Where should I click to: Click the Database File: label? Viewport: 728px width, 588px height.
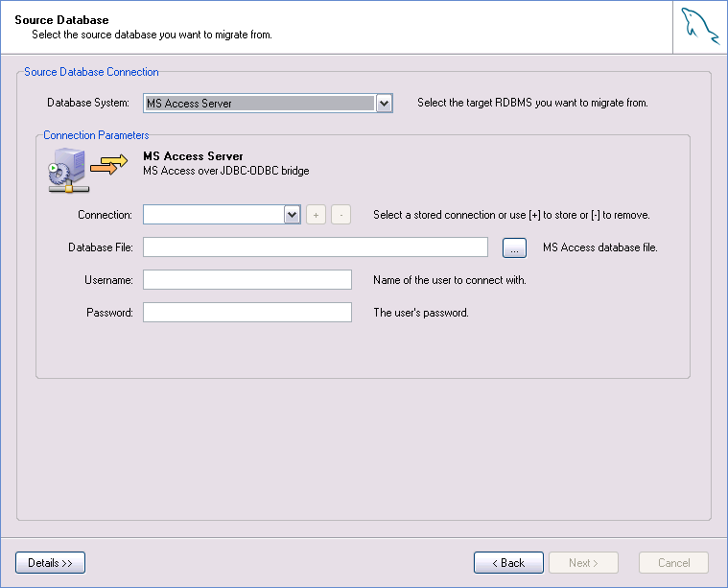click(x=101, y=247)
